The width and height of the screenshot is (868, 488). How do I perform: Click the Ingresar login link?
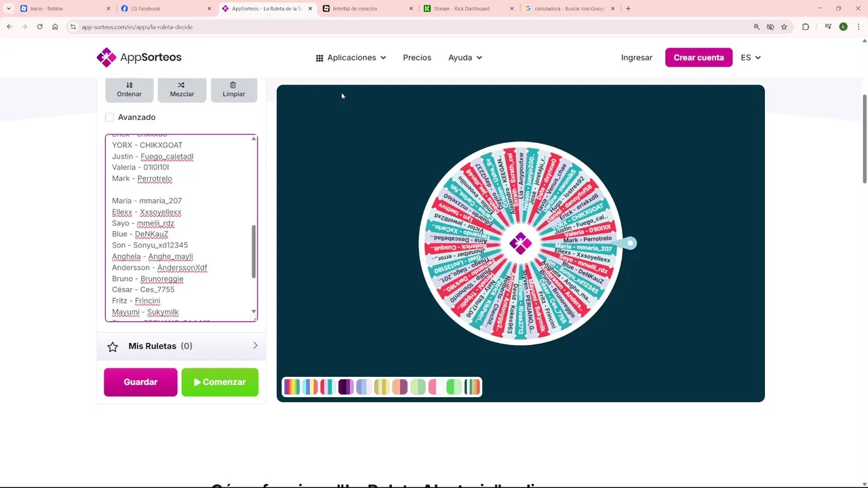(x=637, y=58)
